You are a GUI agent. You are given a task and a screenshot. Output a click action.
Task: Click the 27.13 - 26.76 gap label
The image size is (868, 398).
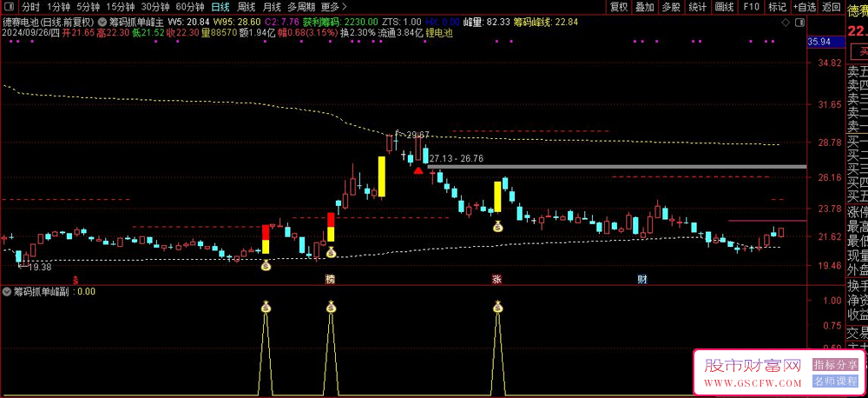[457, 158]
